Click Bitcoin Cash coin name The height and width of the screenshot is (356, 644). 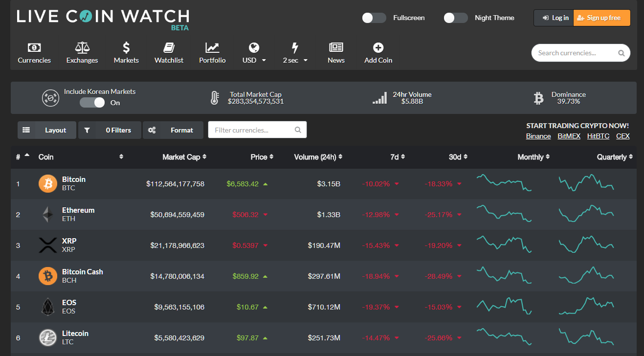point(83,272)
